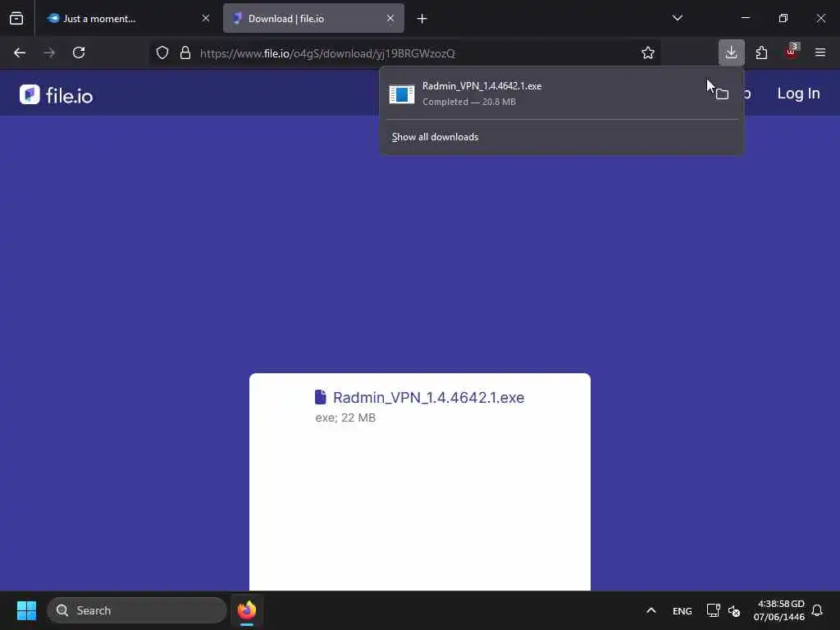This screenshot has height=630, width=840.
Task: Restore down the Firefox window
Action: (x=783, y=18)
